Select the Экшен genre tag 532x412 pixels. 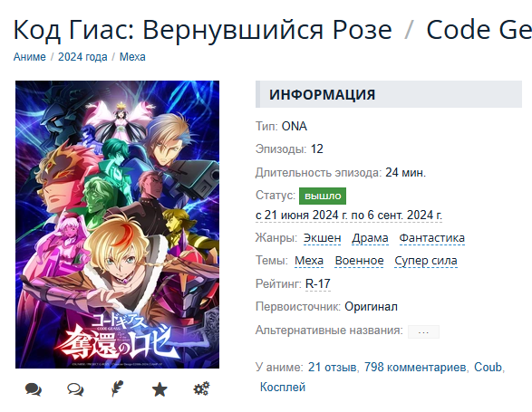pyautogui.click(x=322, y=238)
